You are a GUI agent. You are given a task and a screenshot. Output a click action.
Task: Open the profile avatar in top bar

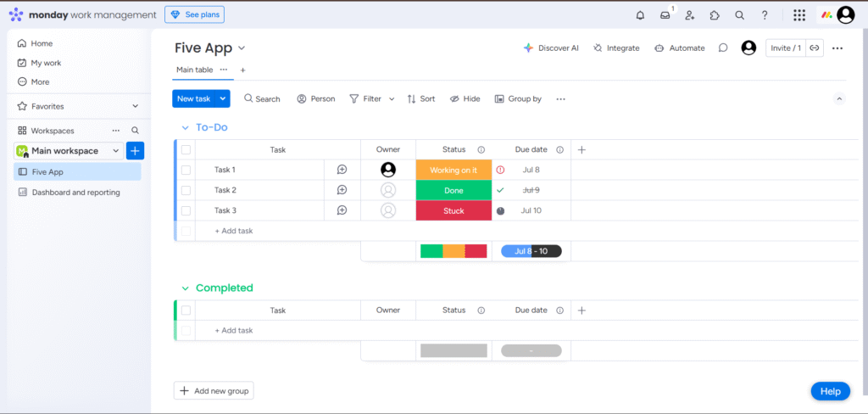846,15
